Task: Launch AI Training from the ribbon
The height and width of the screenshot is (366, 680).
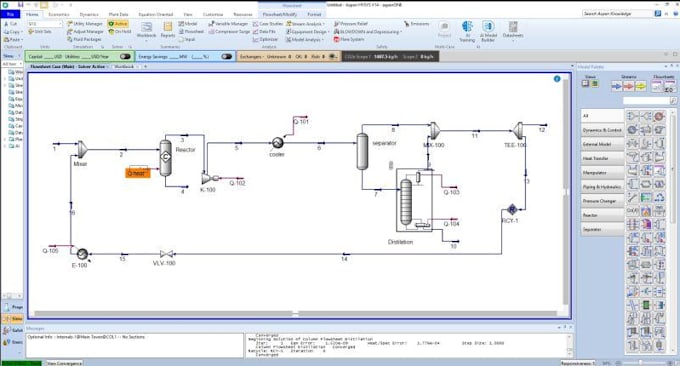Action: coord(467,31)
